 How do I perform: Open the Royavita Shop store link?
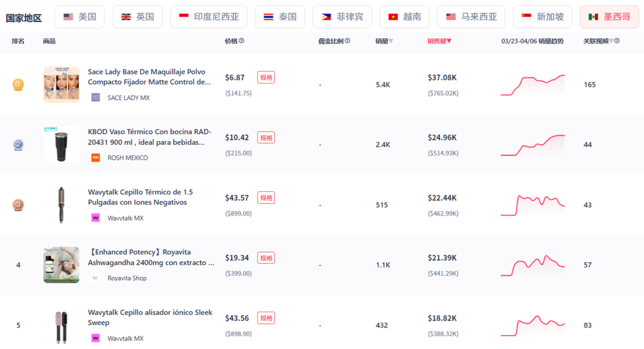127,278
